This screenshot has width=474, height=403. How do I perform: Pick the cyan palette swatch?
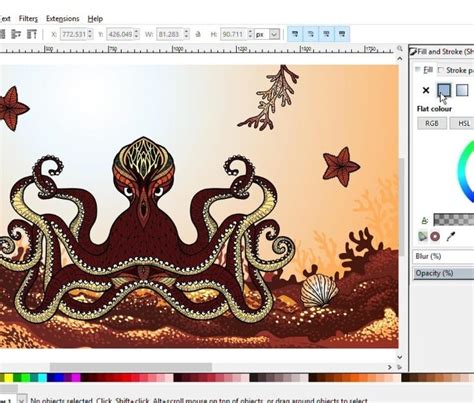click(42, 378)
